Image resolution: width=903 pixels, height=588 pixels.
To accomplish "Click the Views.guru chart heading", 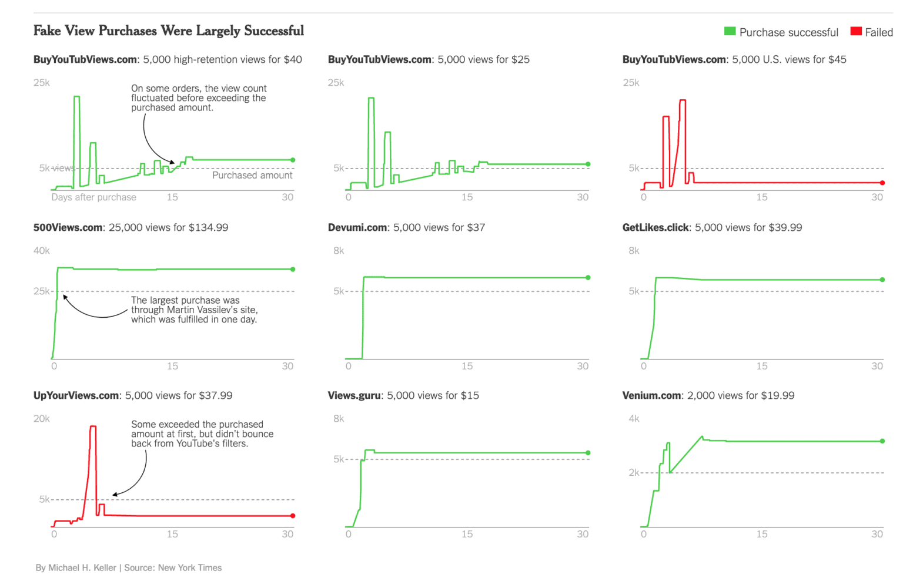I will tap(403, 395).
